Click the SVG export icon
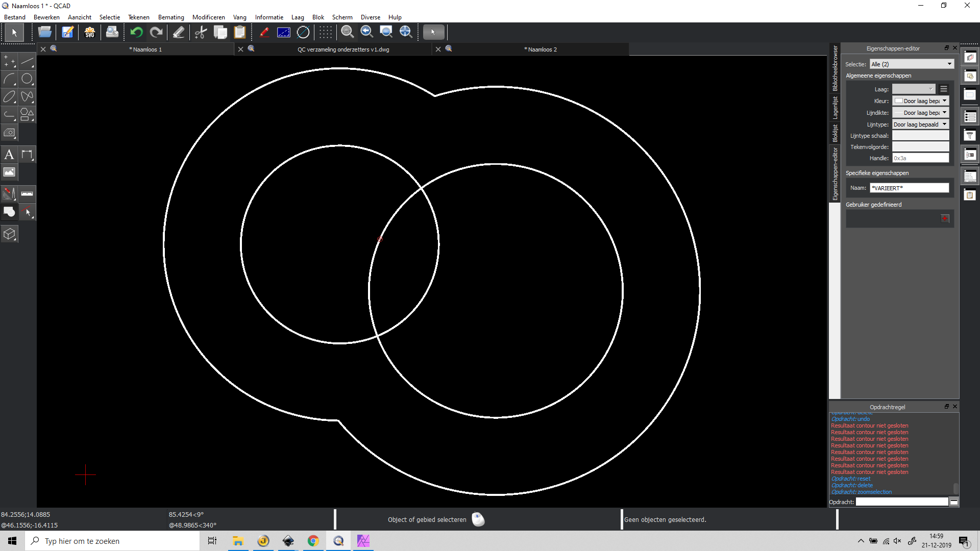The width and height of the screenshot is (980, 551). 90,32
